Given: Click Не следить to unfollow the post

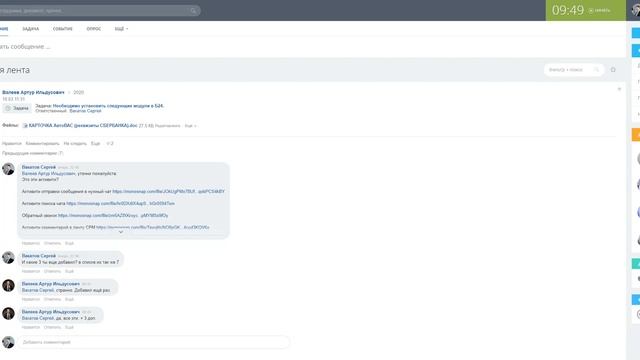Looking at the screenshot, I should 75,144.
